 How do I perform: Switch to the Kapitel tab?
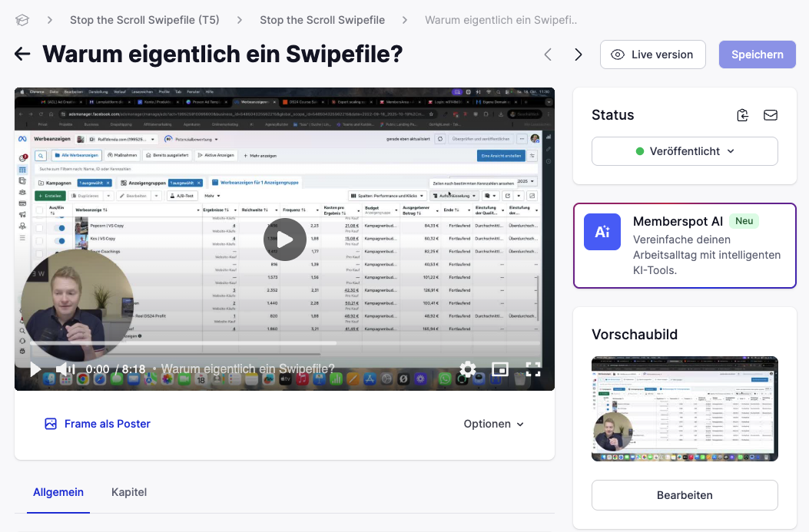click(128, 492)
